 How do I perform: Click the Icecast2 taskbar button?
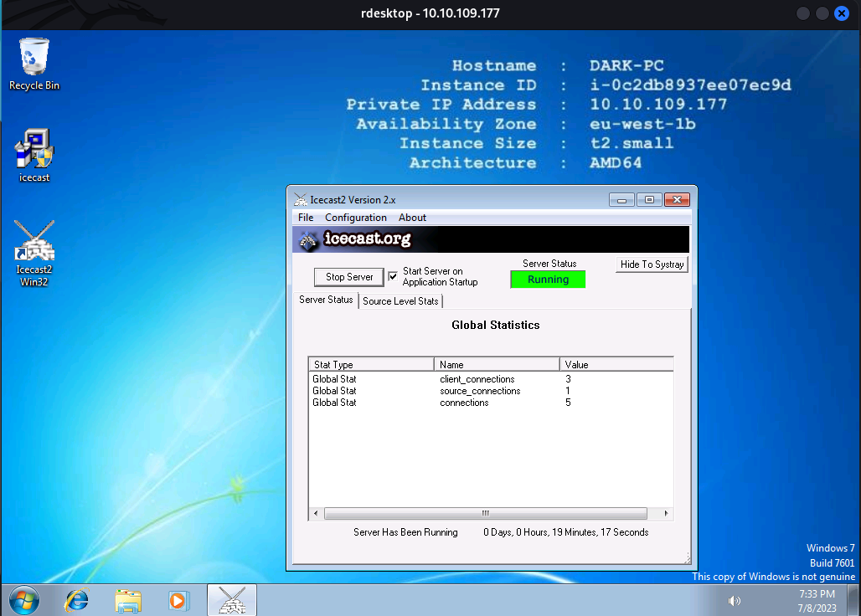pos(232,599)
